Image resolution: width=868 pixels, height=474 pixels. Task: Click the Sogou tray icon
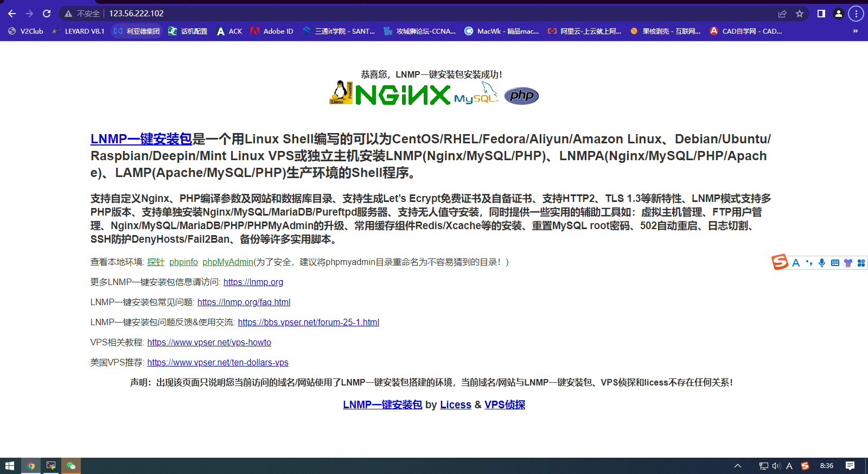pos(805,466)
